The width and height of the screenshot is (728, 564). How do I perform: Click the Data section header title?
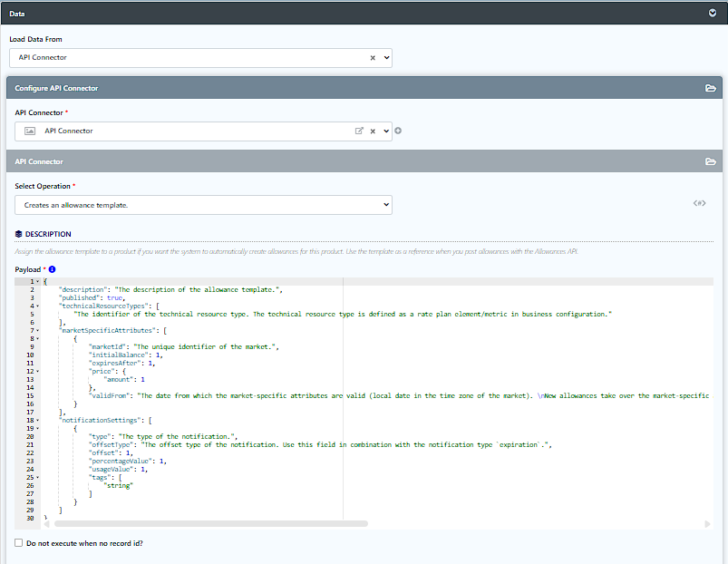coord(16,14)
